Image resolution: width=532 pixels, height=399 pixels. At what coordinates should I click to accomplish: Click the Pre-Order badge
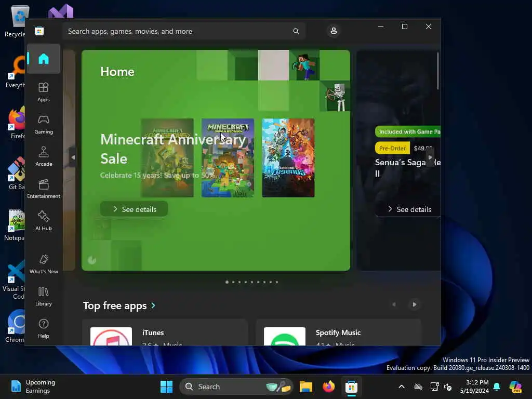tap(392, 148)
